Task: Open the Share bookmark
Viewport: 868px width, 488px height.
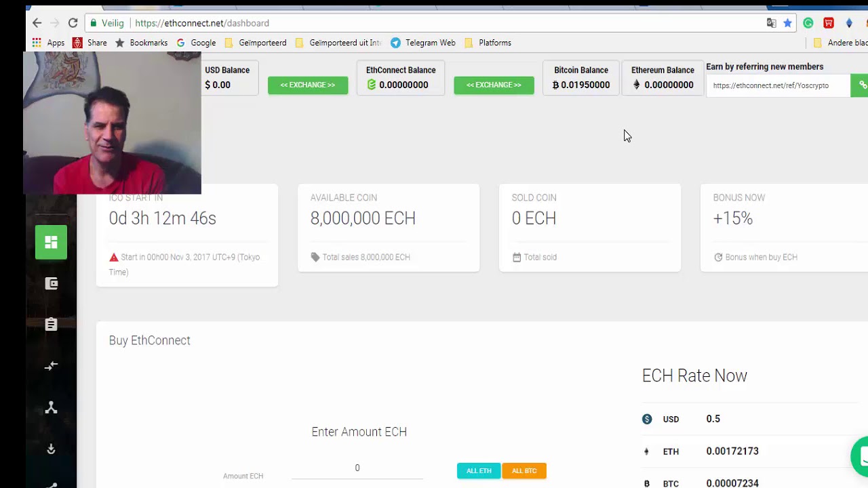Action: (x=90, y=43)
